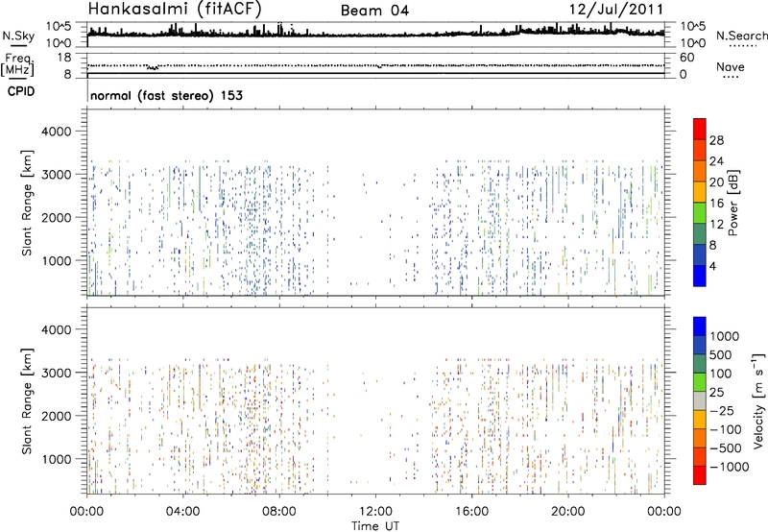768x532 pixels.
Task: Click the CPID row label
Action: [x=21, y=91]
